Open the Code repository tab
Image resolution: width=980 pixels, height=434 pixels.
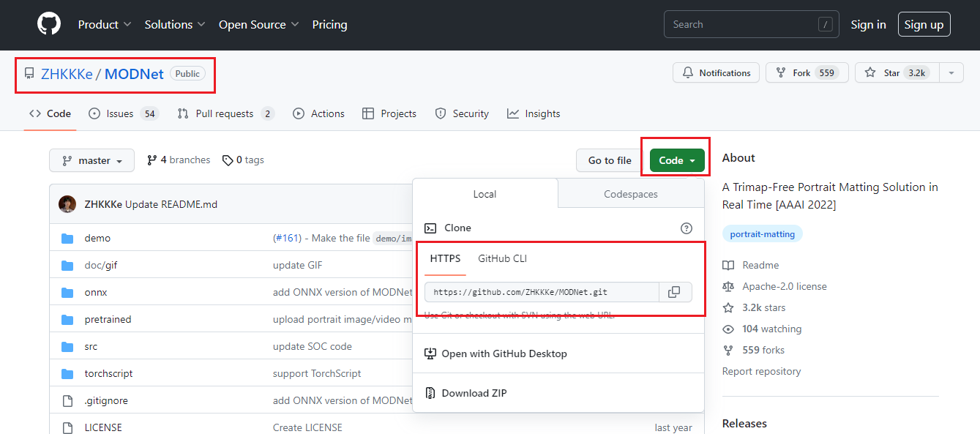[50, 113]
